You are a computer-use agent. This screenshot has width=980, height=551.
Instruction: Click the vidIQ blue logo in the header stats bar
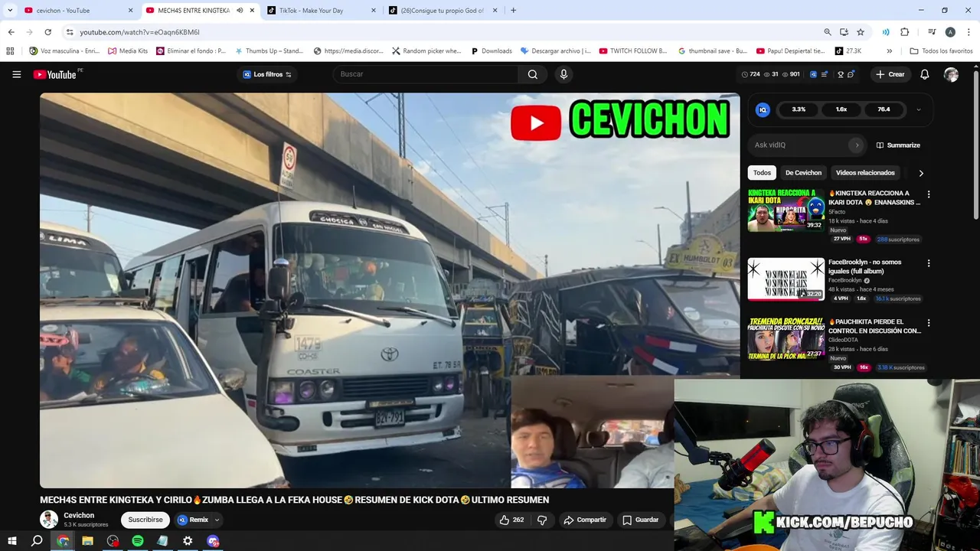(x=813, y=74)
